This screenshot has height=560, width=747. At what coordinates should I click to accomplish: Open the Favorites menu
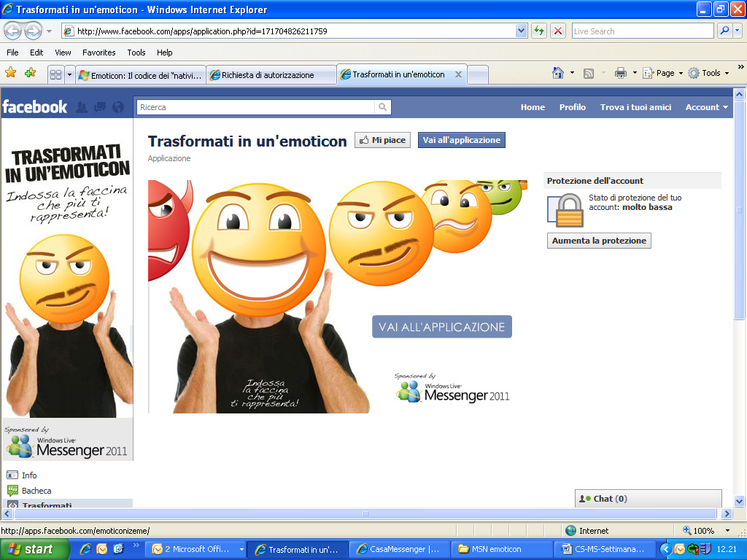[x=98, y=52]
